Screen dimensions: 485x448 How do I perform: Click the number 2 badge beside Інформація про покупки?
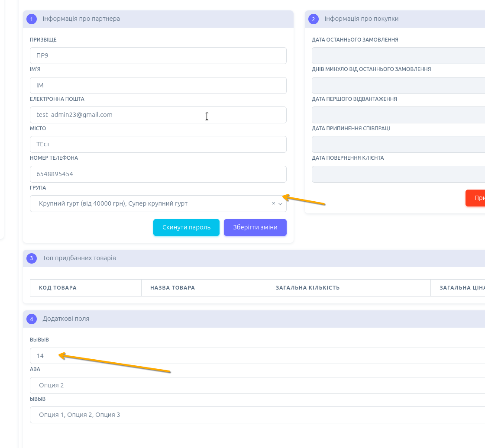(314, 19)
